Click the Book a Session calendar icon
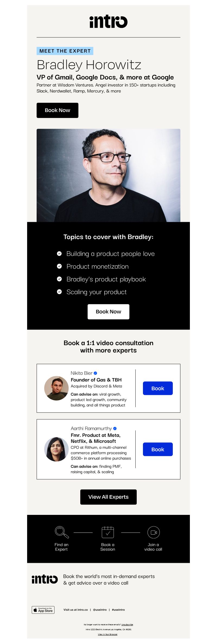The height and width of the screenshot is (644, 217). click(108, 532)
